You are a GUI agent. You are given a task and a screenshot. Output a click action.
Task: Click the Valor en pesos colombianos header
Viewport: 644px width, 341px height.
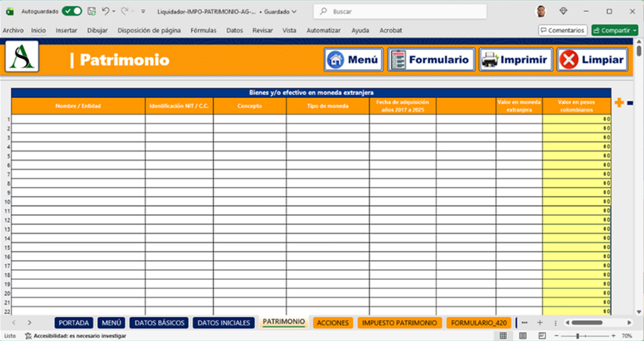point(577,106)
